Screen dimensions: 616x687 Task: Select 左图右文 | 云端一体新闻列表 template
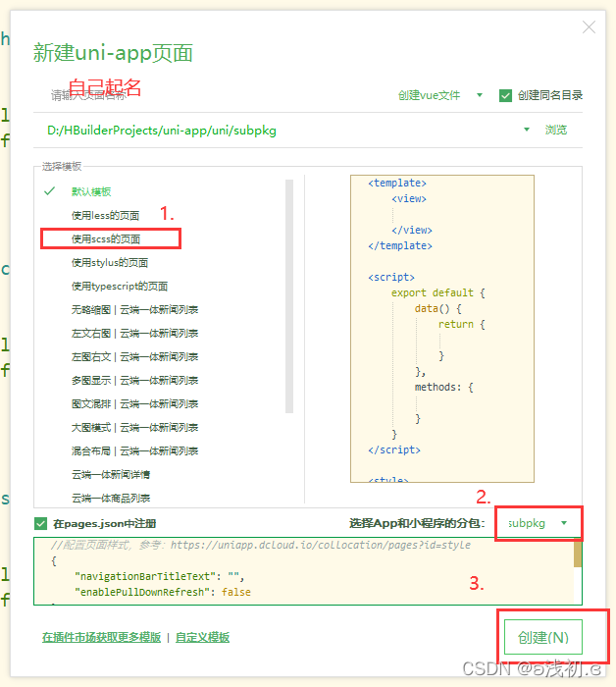tap(134, 357)
